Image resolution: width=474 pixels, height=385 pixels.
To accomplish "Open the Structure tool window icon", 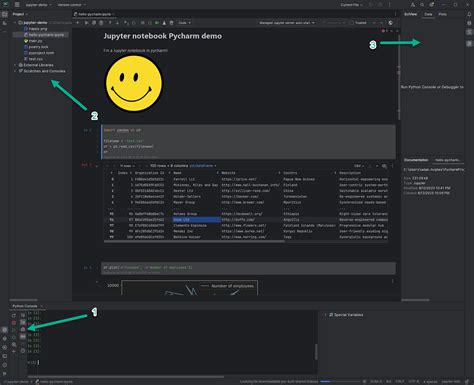I will (x=5, y=23).
